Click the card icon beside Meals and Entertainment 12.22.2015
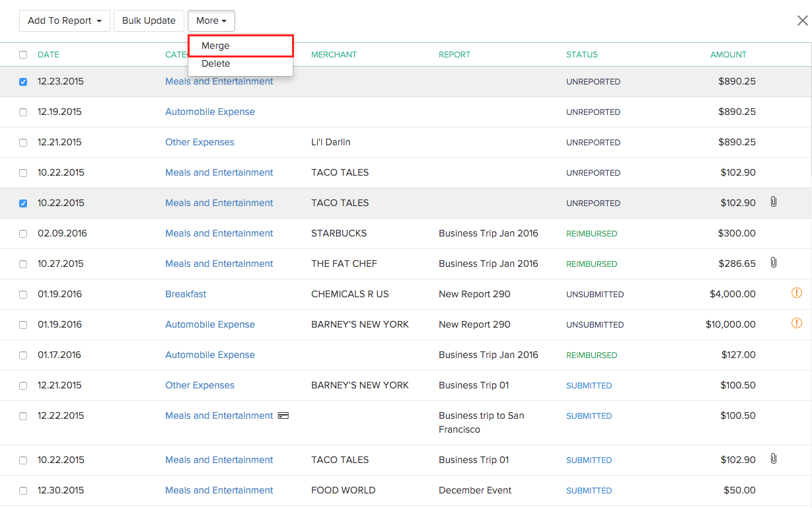This screenshot has width=812, height=508. [283, 416]
